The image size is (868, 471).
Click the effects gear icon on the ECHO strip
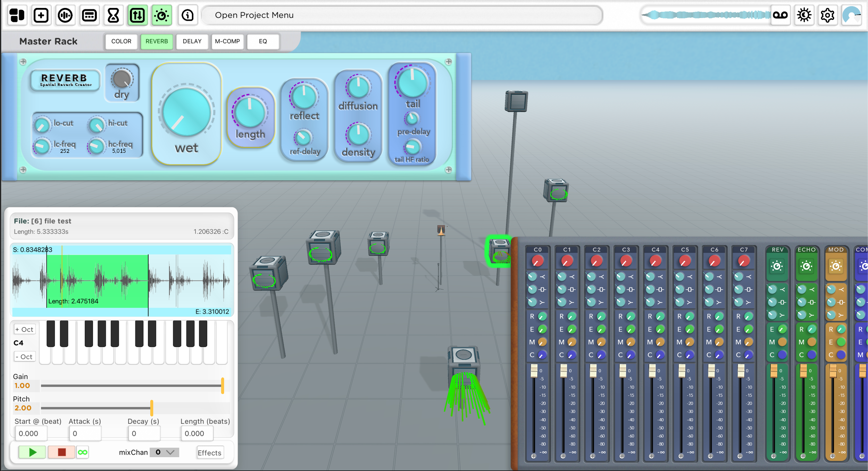pos(807,266)
